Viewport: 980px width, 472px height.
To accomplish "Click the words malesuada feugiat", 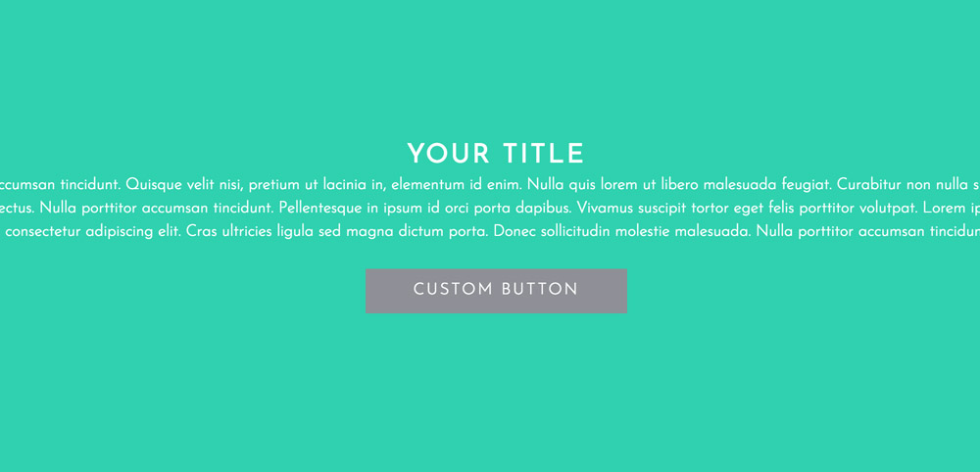I will (x=768, y=185).
